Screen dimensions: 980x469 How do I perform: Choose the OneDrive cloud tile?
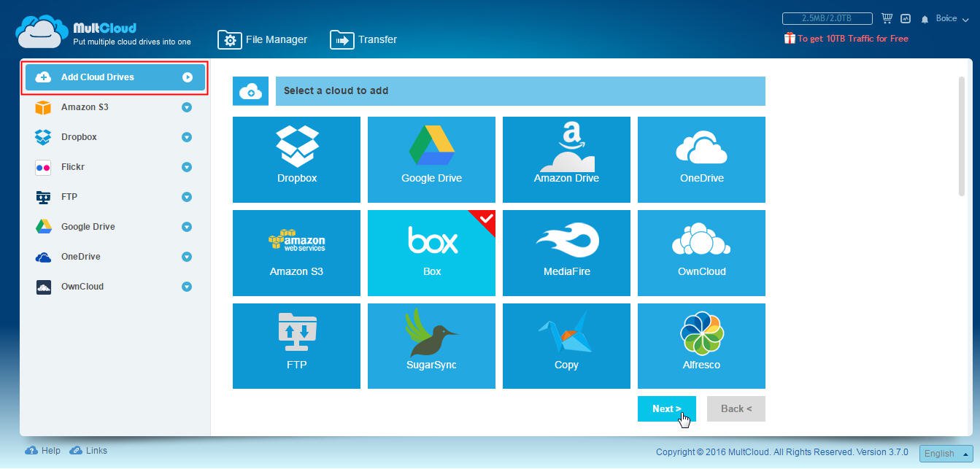[701, 160]
